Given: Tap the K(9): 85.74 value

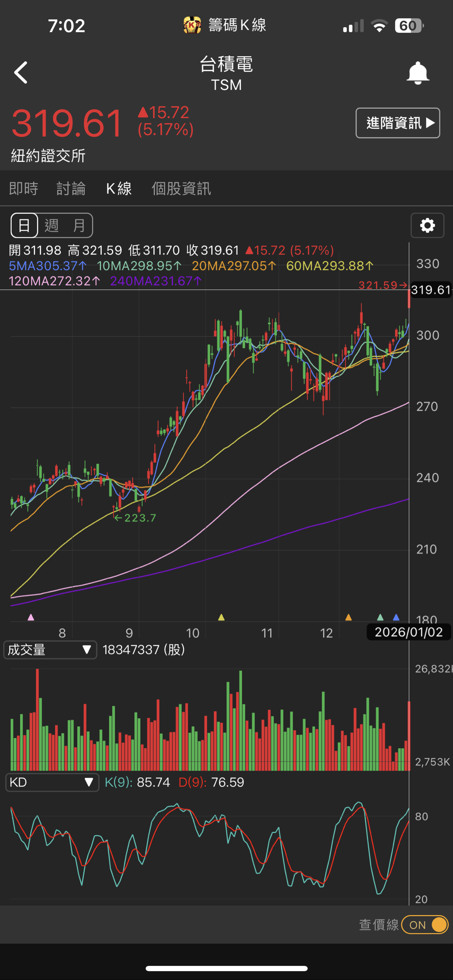Looking at the screenshot, I should [137, 782].
